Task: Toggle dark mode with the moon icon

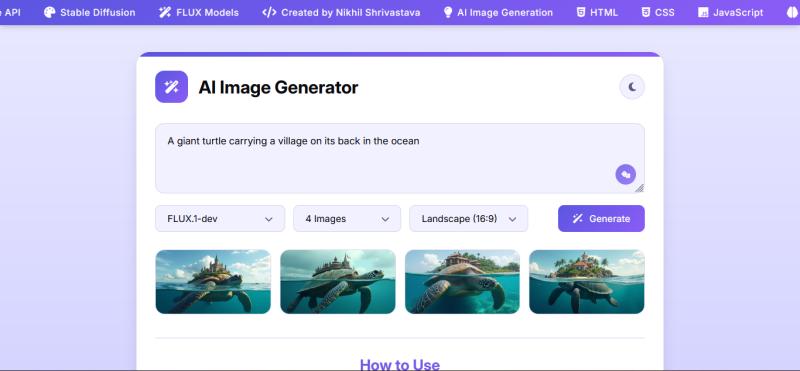Action: (x=632, y=87)
